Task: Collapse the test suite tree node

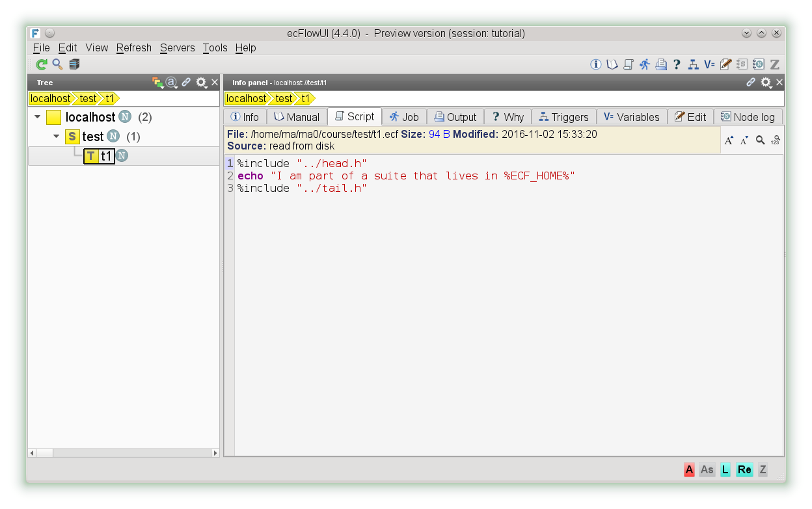Action: pyautogui.click(x=57, y=137)
